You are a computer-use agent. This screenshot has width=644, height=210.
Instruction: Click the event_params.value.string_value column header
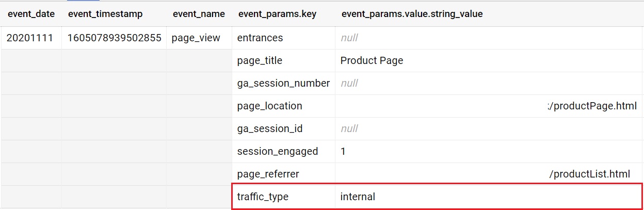[412, 14]
